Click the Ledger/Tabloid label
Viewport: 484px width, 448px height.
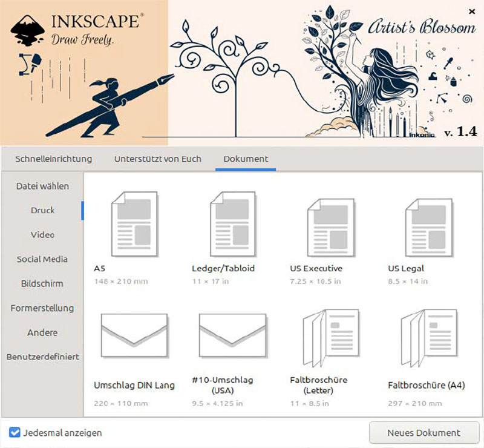223,268
